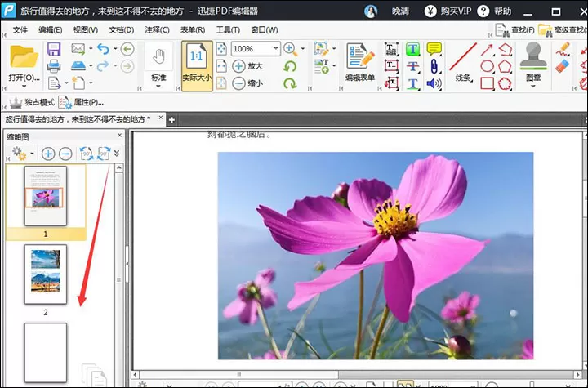Open the 注释(C) menu
Screen dimensions: 588x388
[x=157, y=30]
